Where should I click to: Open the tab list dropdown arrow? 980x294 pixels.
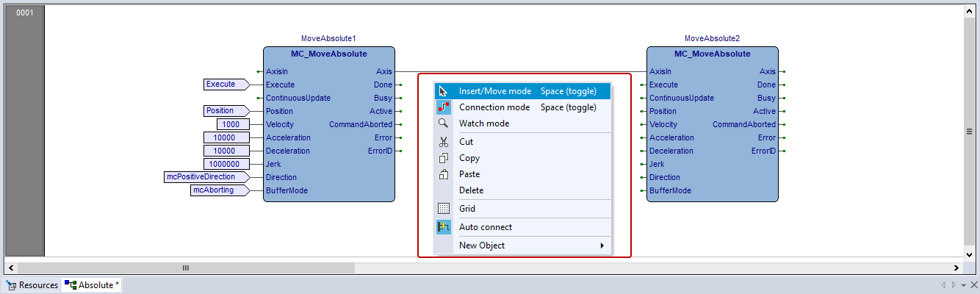click(x=963, y=285)
